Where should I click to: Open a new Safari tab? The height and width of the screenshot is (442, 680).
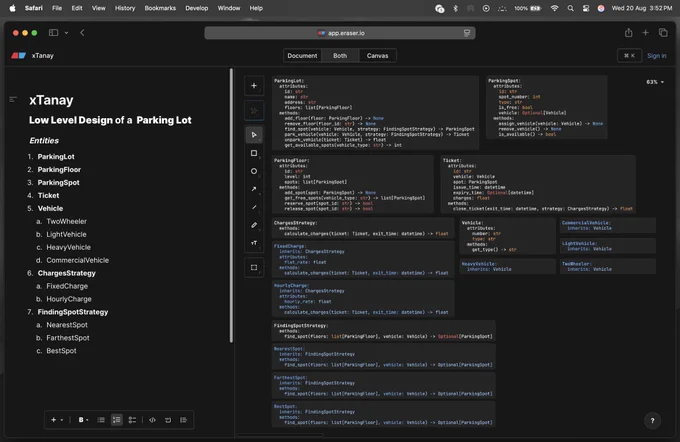(645, 33)
